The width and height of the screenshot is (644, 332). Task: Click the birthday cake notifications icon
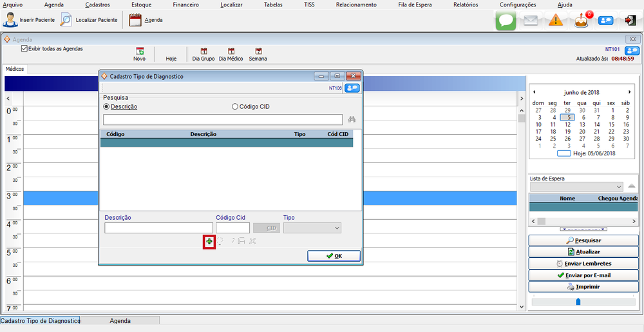[x=581, y=21]
